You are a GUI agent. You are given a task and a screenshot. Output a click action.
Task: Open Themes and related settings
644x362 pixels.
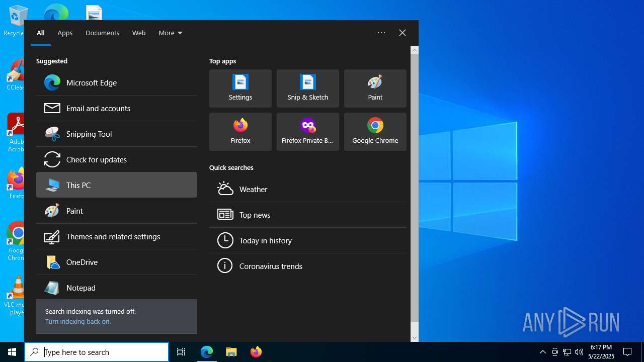(117, 236)
